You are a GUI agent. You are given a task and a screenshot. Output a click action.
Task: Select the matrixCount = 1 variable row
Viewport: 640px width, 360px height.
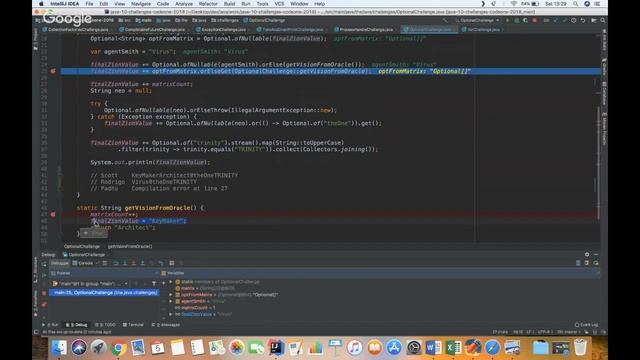coord(195,308)
